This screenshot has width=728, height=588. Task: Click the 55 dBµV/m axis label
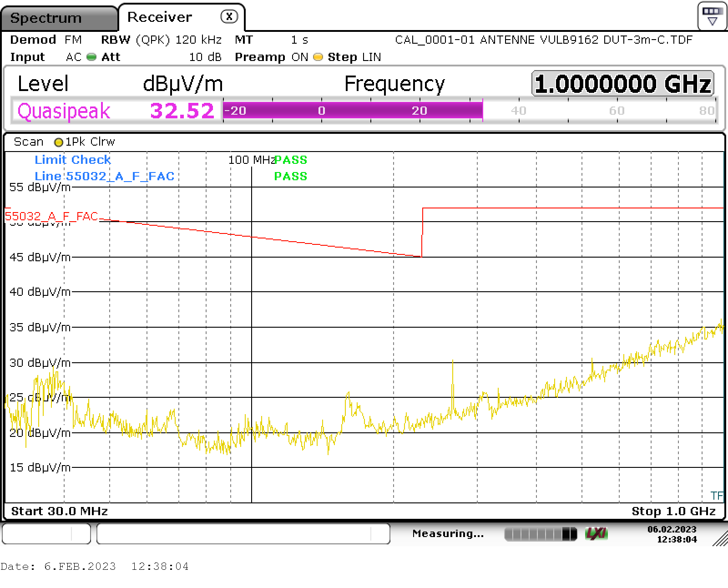tap(40, 187)
